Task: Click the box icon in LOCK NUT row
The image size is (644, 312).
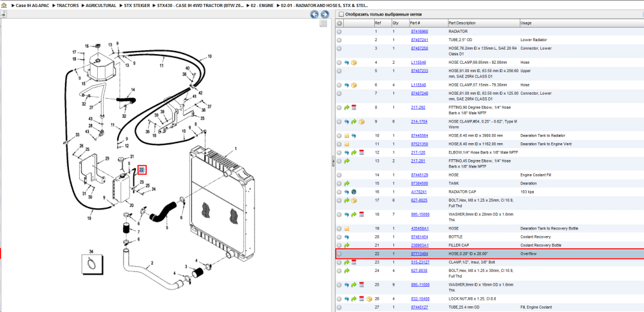Action: (368, 299)
